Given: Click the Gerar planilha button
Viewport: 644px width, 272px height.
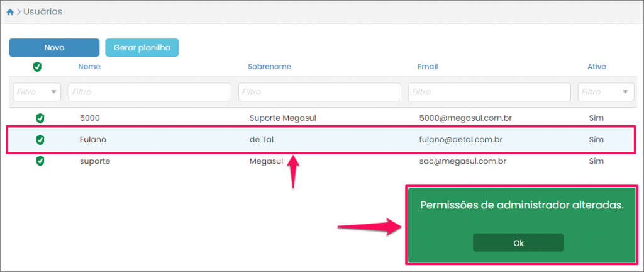Looking at the screenshot, I should [x=142, y=48].
